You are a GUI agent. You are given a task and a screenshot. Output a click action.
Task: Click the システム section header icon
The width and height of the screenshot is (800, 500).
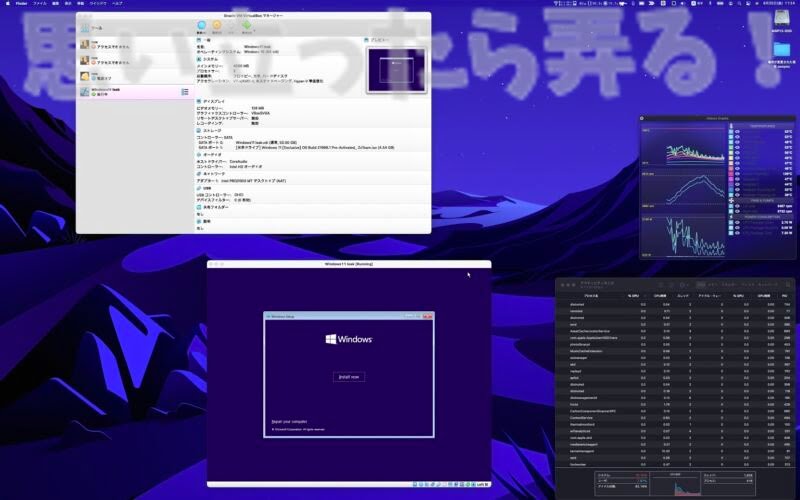[x=199, y=59]
